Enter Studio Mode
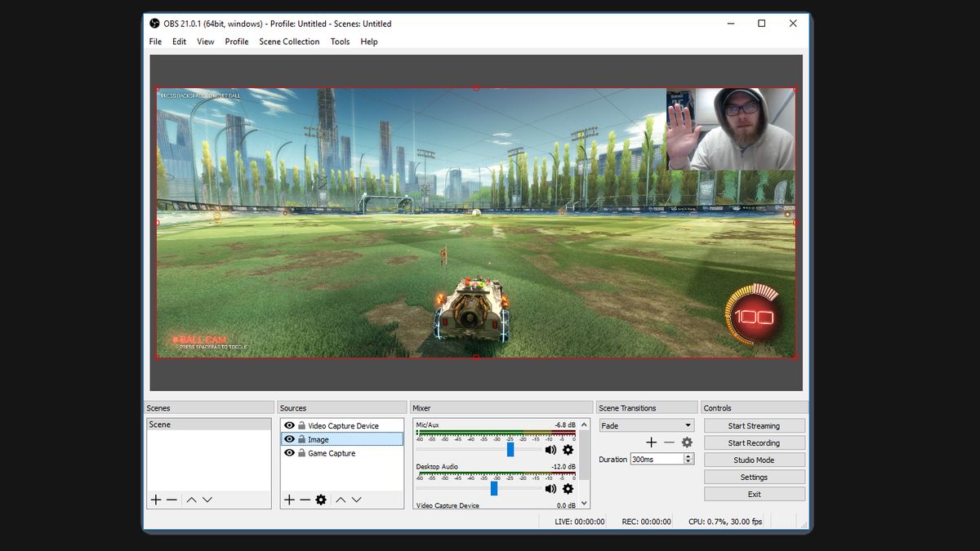Image resolution: width=980 pixels, height=551 pixels. tap(754, 460)
